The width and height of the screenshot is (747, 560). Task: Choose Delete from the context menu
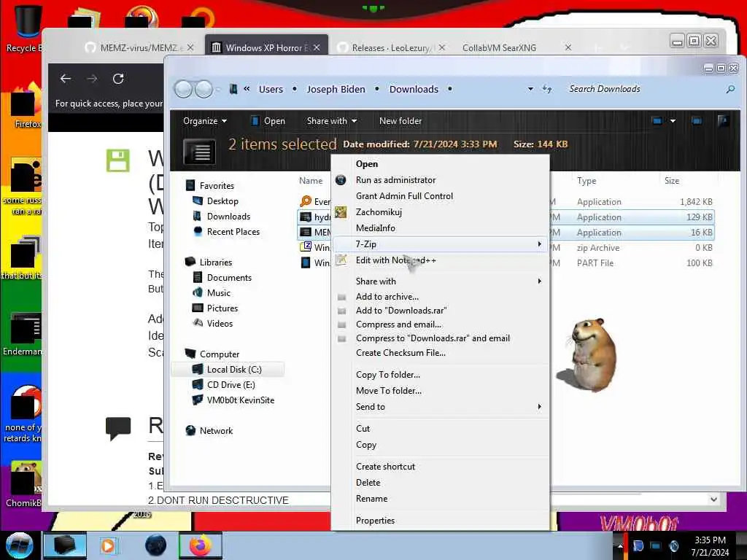click(x=441, y=483)
